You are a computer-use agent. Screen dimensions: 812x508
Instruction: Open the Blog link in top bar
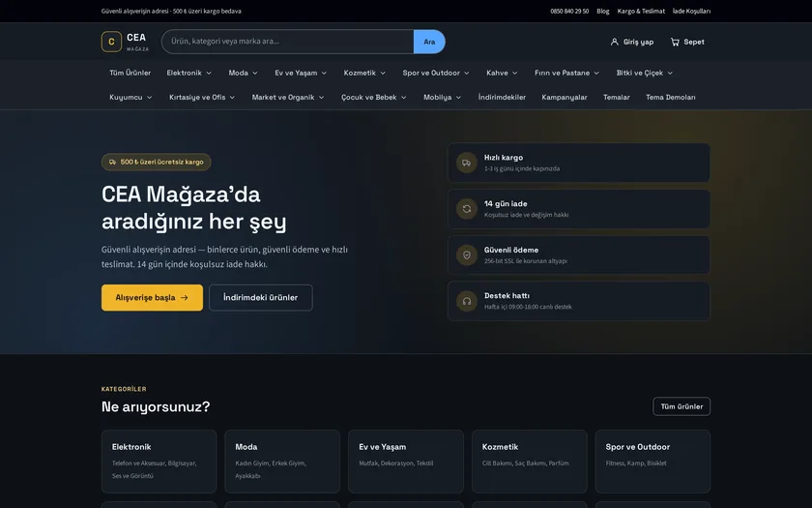coord(603,12)
